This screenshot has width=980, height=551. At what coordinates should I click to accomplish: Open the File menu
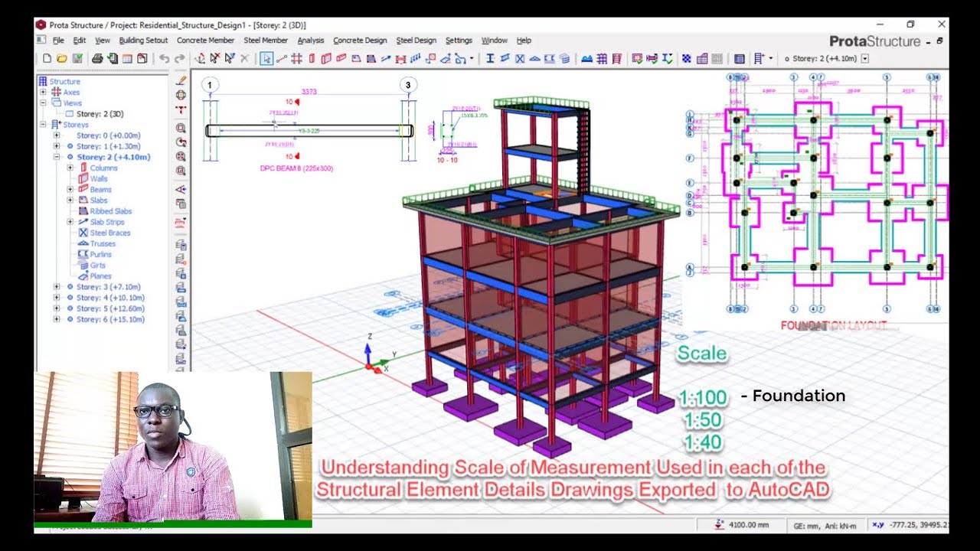[x=58, y=41]
